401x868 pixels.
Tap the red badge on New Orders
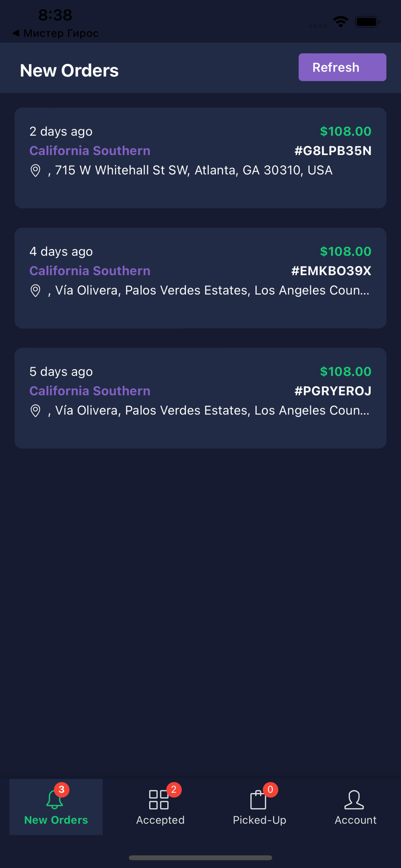(x=62, y=789)
